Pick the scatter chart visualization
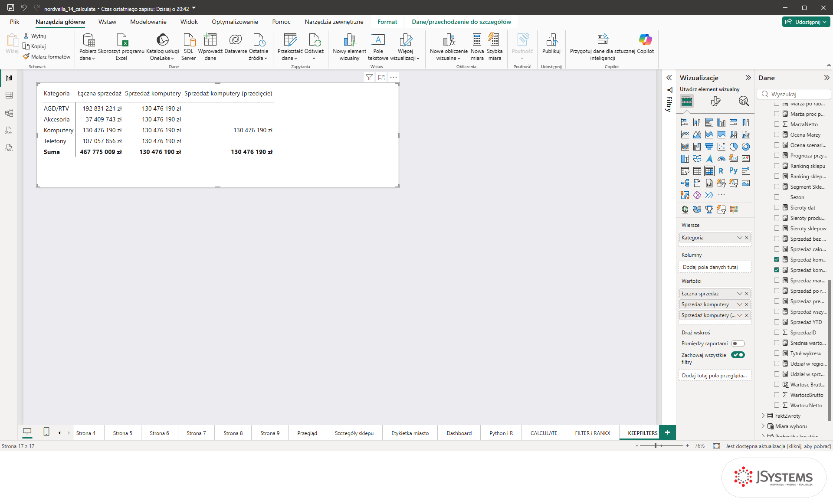The image size is (833, 504). 721,147
